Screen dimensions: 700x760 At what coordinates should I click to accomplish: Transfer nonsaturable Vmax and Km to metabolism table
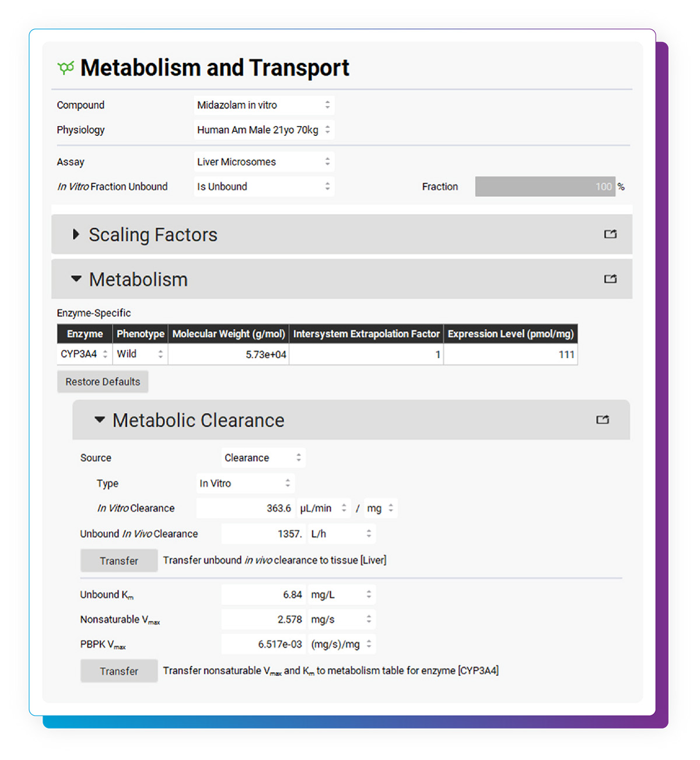pyautogui.click(x=119, y=670)
